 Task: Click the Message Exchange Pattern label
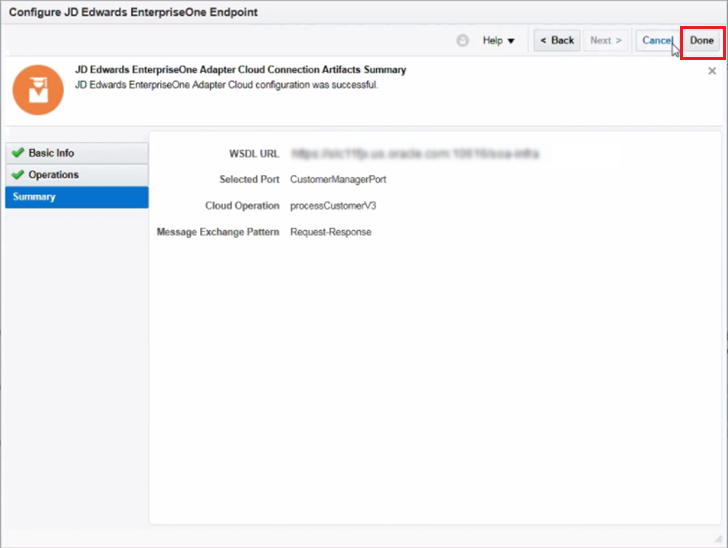(218, 232)
